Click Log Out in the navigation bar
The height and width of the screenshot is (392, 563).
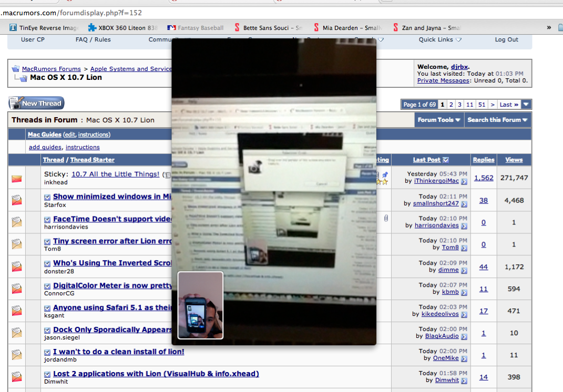click(506, 39)
